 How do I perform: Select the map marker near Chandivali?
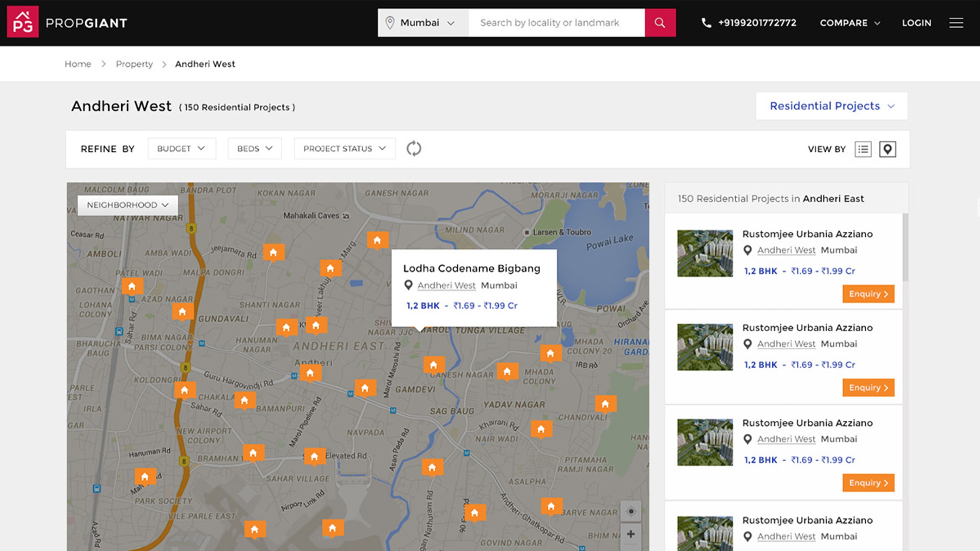605,404
